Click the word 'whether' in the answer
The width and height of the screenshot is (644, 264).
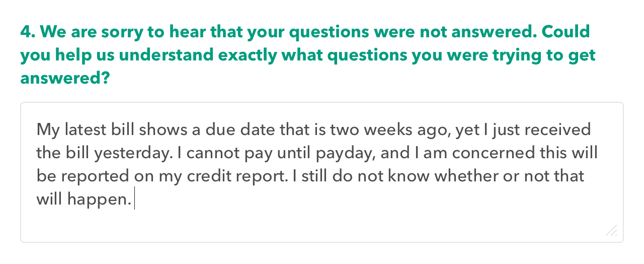[471, 177]
